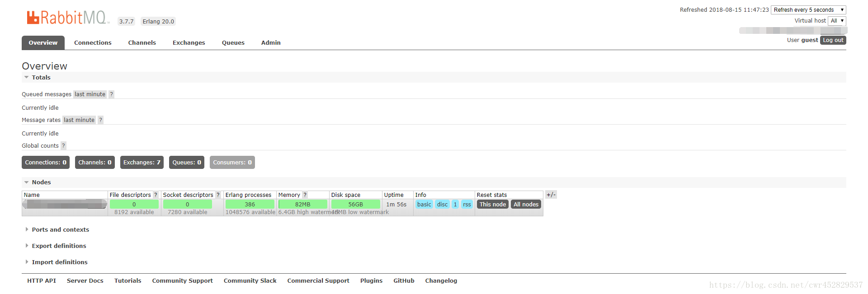
Task: Open the Refresh every 5 seconds dropdown
Action: pos(808,10)
